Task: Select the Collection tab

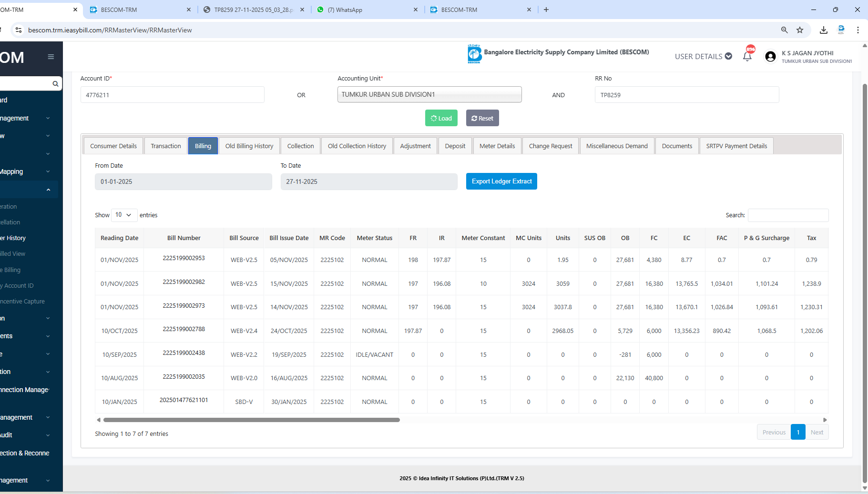Action: (300, 146)
